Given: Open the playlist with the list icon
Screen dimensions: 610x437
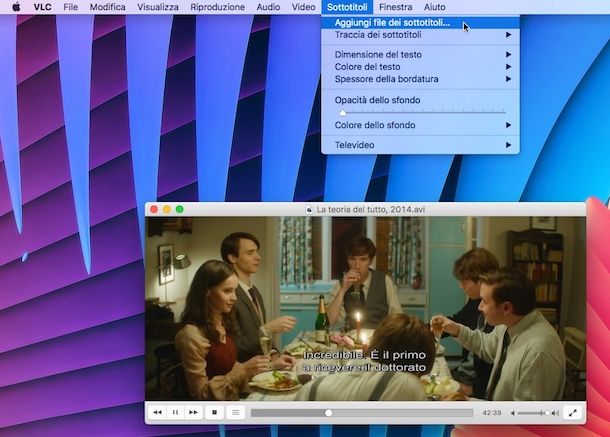Looking at the screenshot, I should (x=235, y=412).
